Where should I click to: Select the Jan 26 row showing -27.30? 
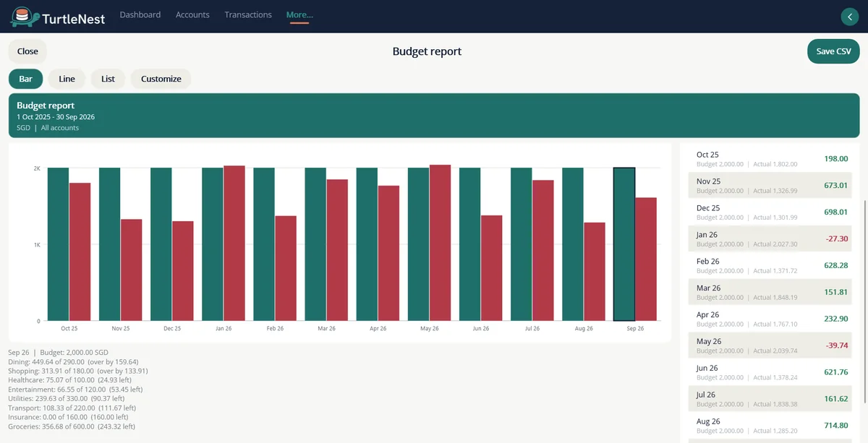(x=771, y=238)
